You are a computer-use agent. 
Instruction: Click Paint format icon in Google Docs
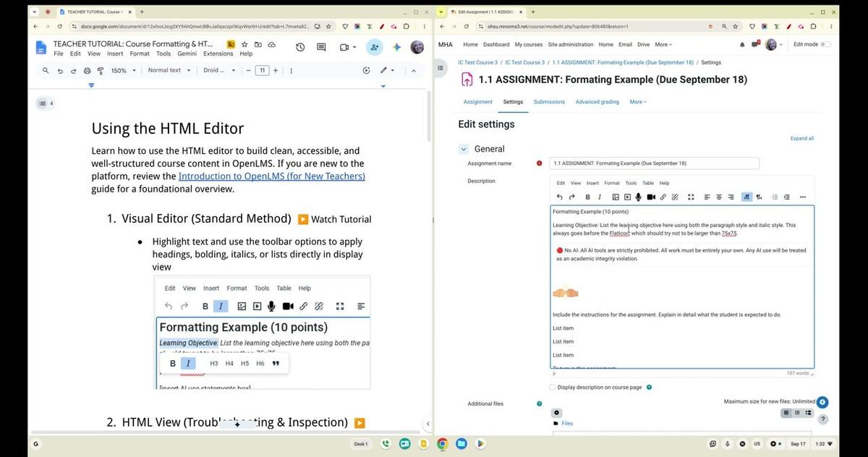101,71
